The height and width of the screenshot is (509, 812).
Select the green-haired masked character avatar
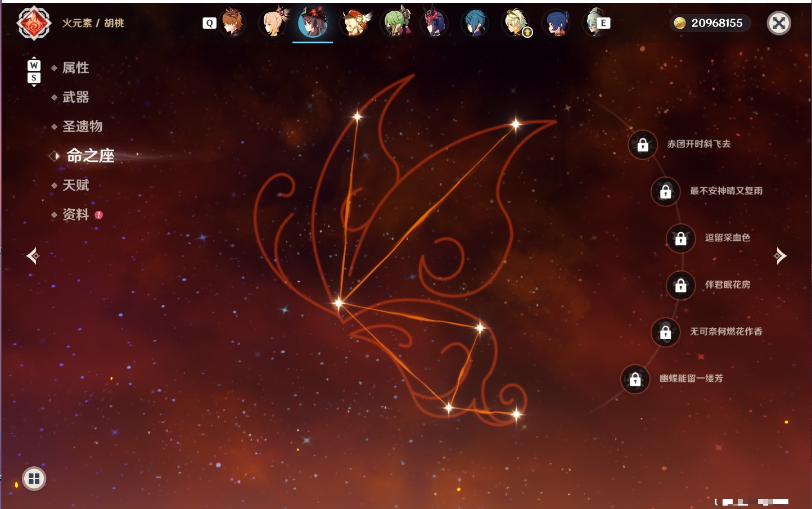click(x=395, y=23)
